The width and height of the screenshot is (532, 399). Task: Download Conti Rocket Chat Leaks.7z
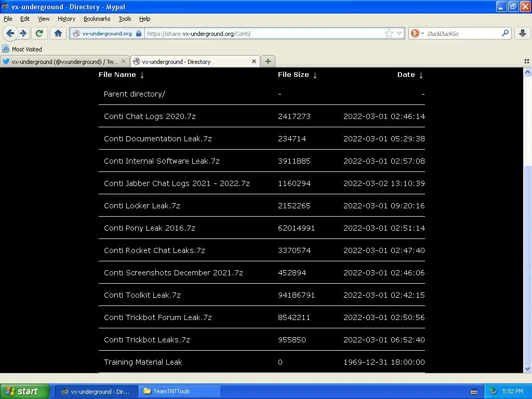[154, 250]
